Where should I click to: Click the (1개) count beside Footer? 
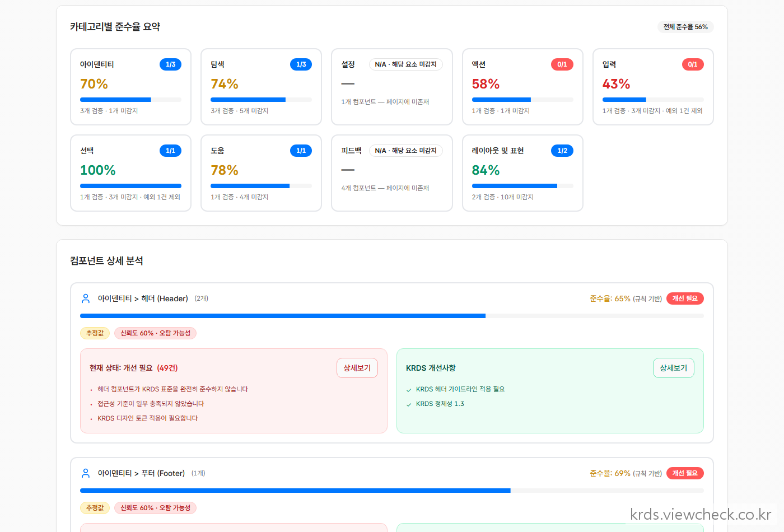coord(198,473)
